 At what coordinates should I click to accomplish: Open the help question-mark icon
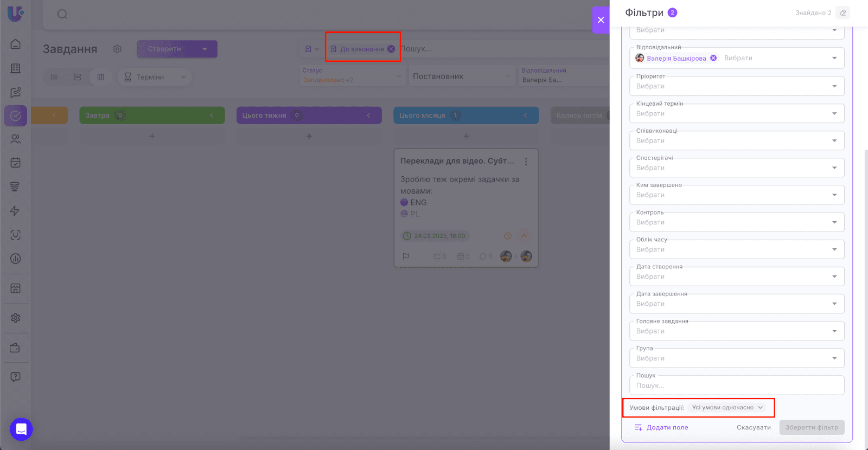click(16, 377)
